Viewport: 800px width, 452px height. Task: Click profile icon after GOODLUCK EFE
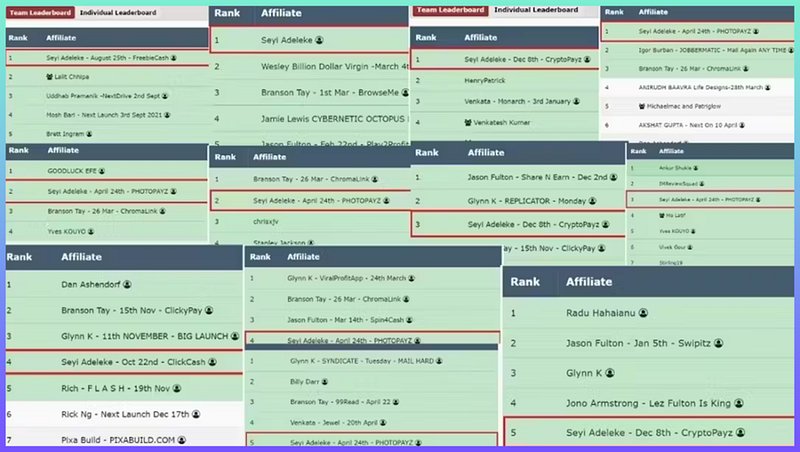tap(103, 173)
